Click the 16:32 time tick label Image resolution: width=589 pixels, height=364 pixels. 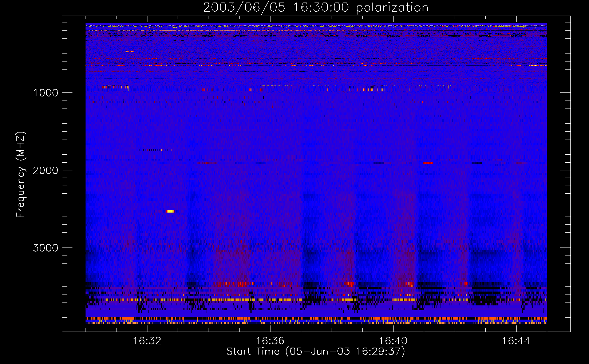click(x=147, y=341)
